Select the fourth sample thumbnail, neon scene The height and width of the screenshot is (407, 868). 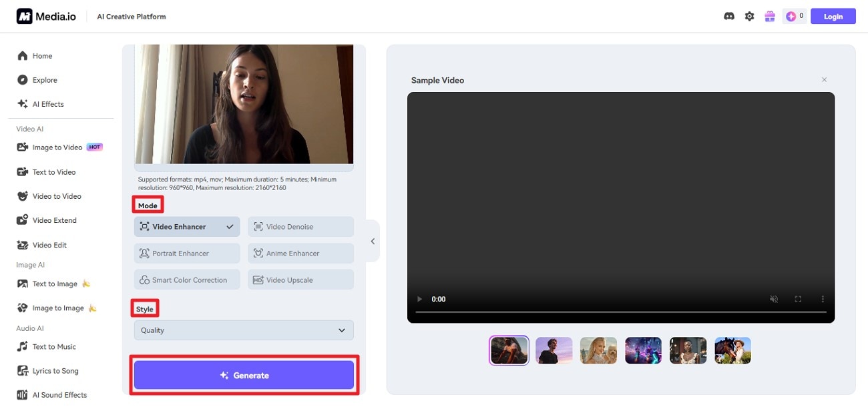tap(644, 350)
